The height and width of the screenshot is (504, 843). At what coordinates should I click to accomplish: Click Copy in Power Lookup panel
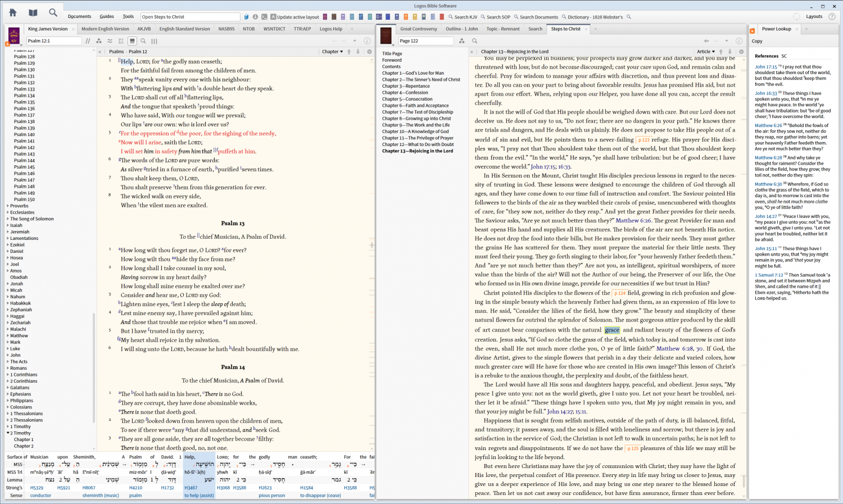pos(757,41)
